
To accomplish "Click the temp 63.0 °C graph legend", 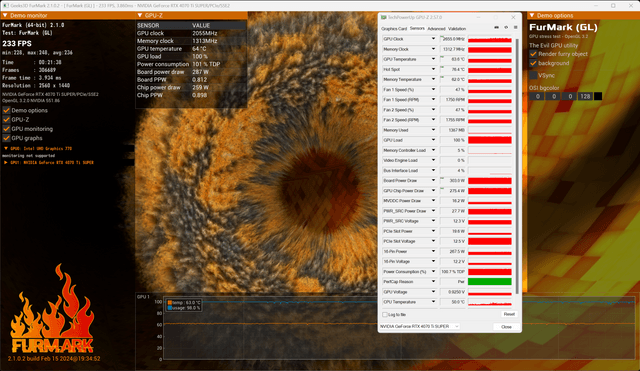I will (x=184, y=303).
